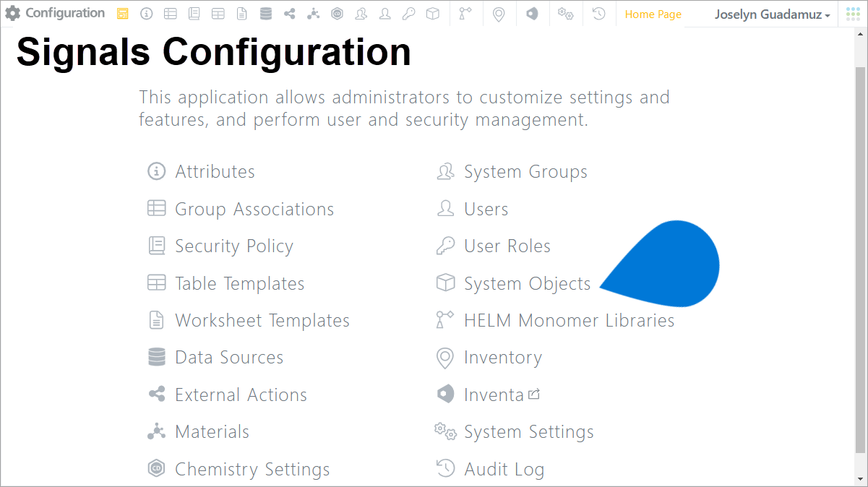Open the Joselyn Guadamuz user menu
Image resolution: width=868 pixels, height=487 pixels.
pyautogui.click(x=772, y=14)
